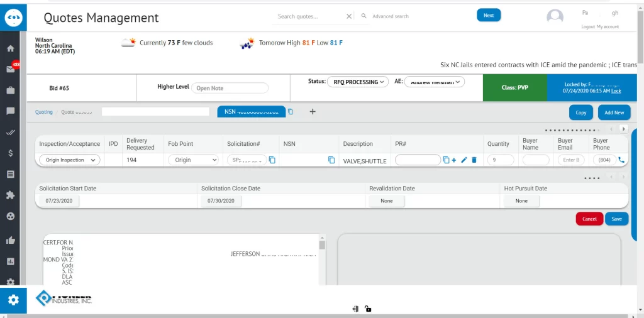
Task: Click the phone icon beside Buyer Phone
Action: click(621, 160)
